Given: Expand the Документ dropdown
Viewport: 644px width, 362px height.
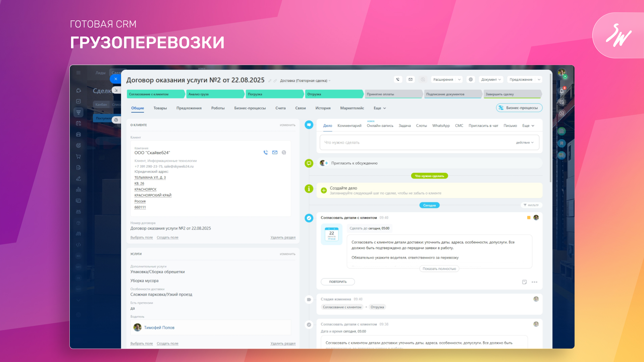Looking at the screenshot, I should click(x=491, y=79).
